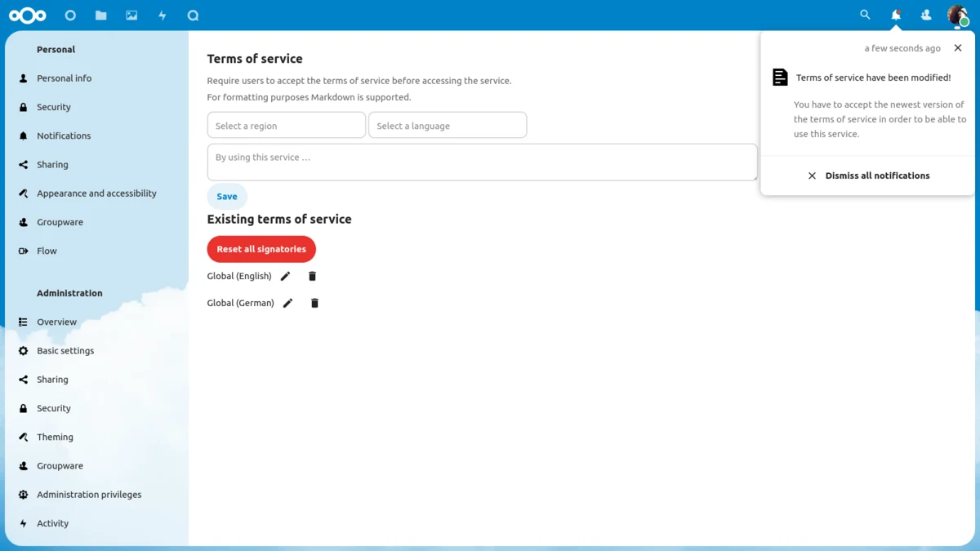Open the Talk app icon
The width and height of the screenshot is (980, 551).
tap(193, 16)
